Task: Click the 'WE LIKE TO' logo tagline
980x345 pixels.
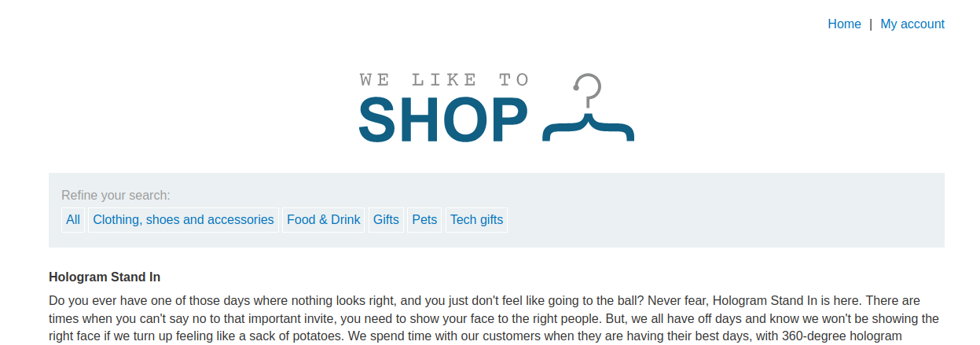Action: tap(444, 79)
